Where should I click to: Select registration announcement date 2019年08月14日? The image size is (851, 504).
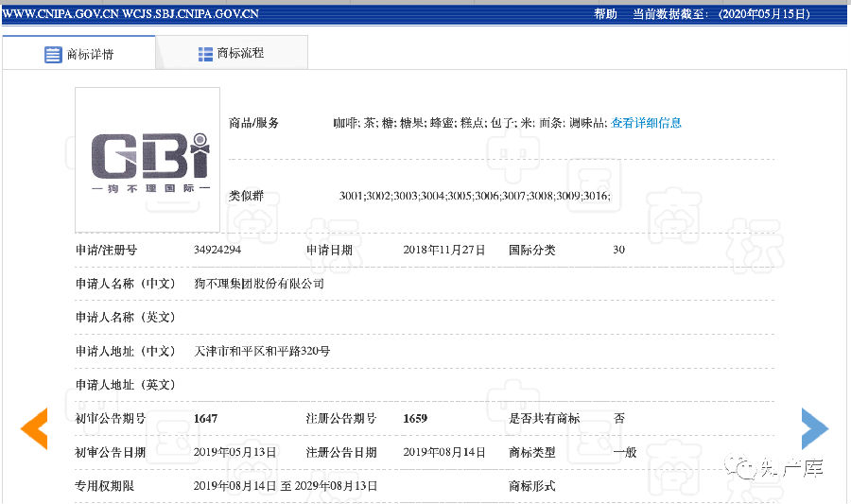[444, 452]
